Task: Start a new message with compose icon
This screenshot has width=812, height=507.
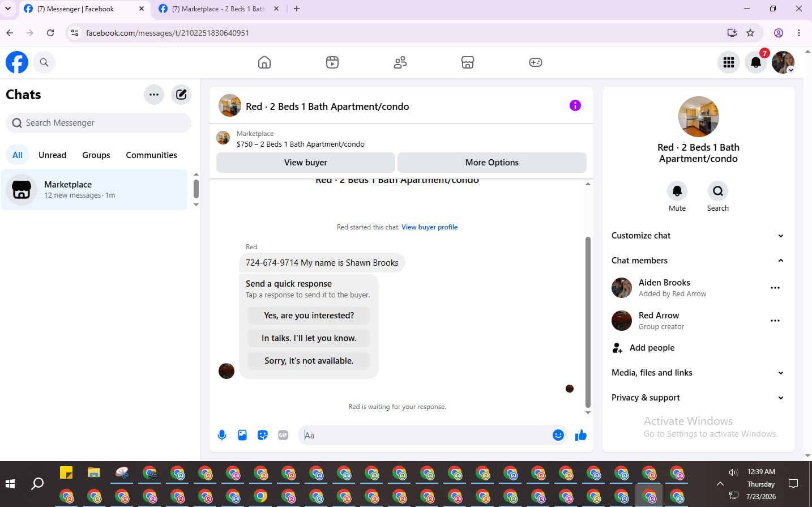Action: pyautogui.click(x=181, y=95)
